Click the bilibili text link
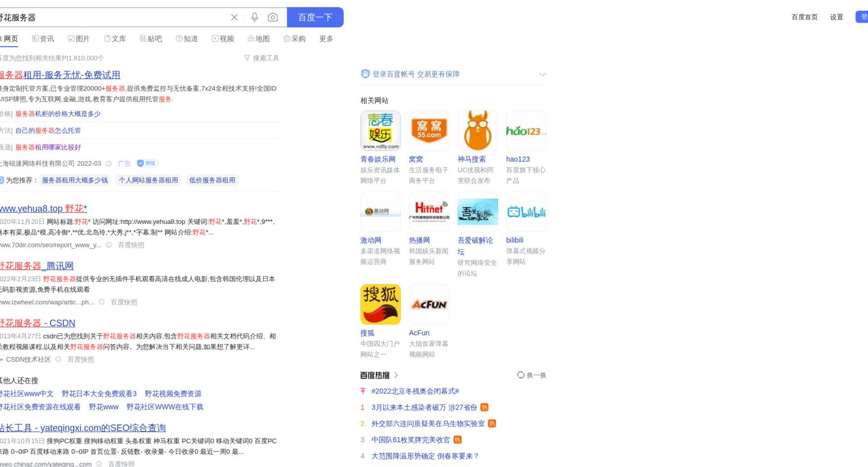 coord(515,240)
